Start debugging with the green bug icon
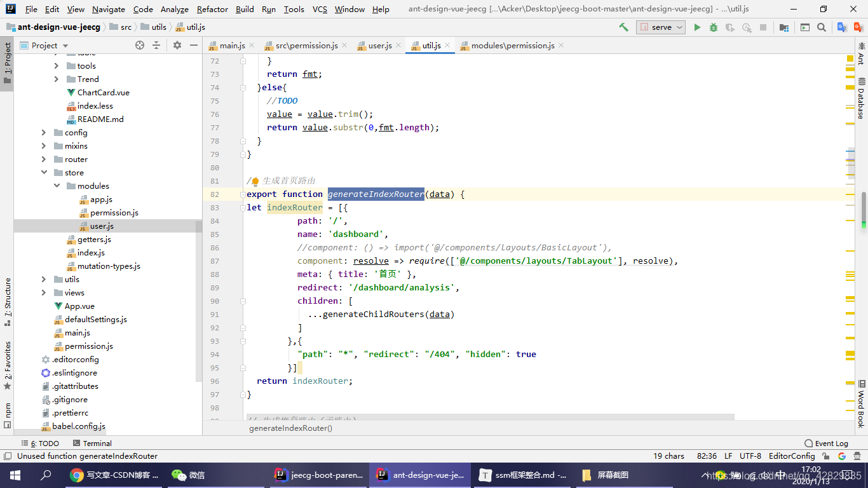 click(714, 27)
